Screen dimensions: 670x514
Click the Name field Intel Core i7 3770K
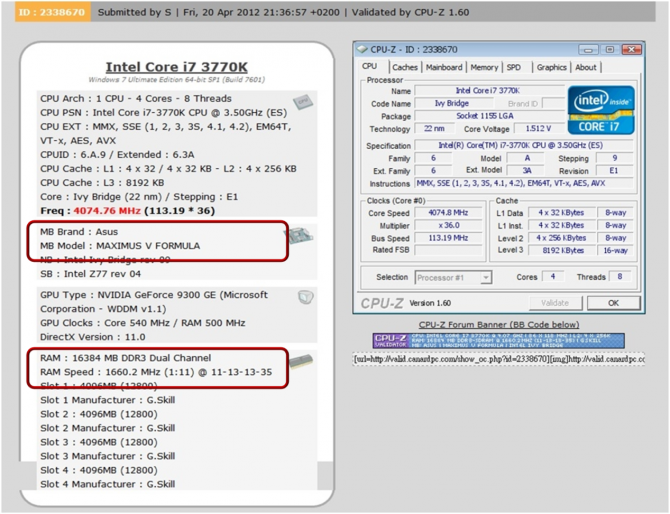pyautogui.click(x=490, y=91)
